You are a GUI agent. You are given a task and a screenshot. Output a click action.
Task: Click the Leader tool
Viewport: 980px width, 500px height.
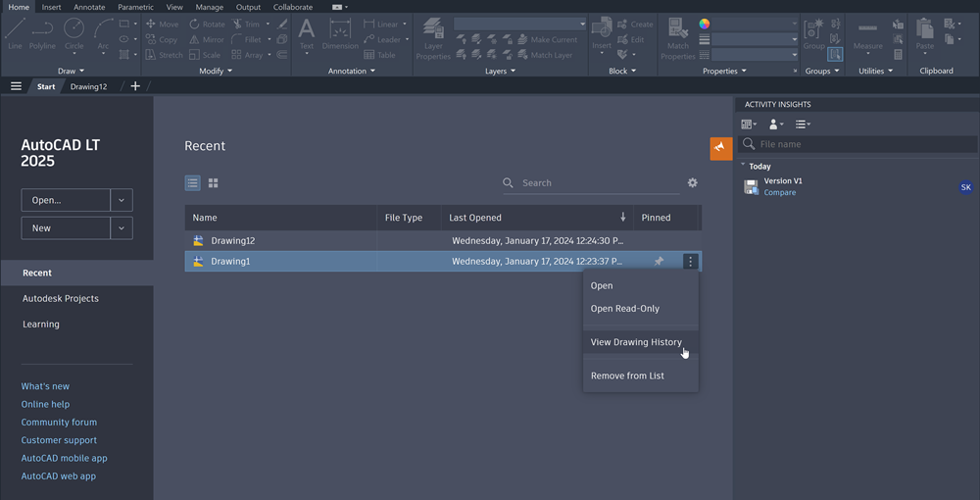coord(382,39)
